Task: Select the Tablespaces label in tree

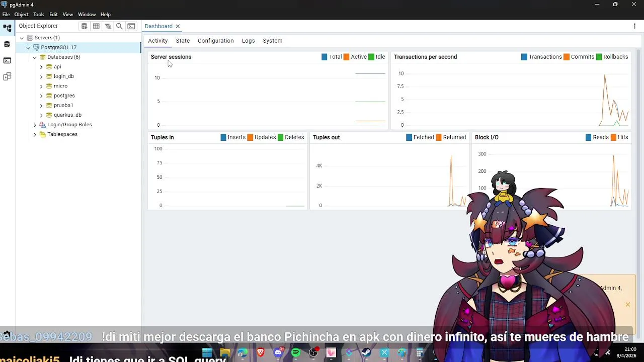Action: point(62,134)
